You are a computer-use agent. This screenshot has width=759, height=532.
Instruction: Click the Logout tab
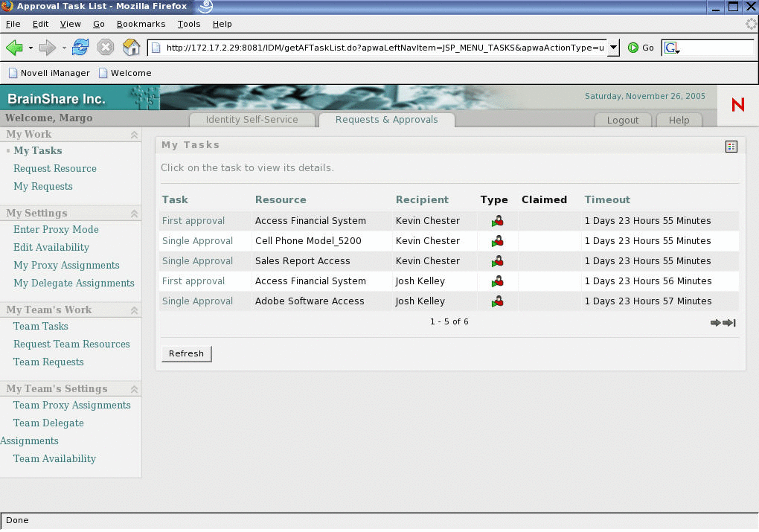click(x=623, y=120)
